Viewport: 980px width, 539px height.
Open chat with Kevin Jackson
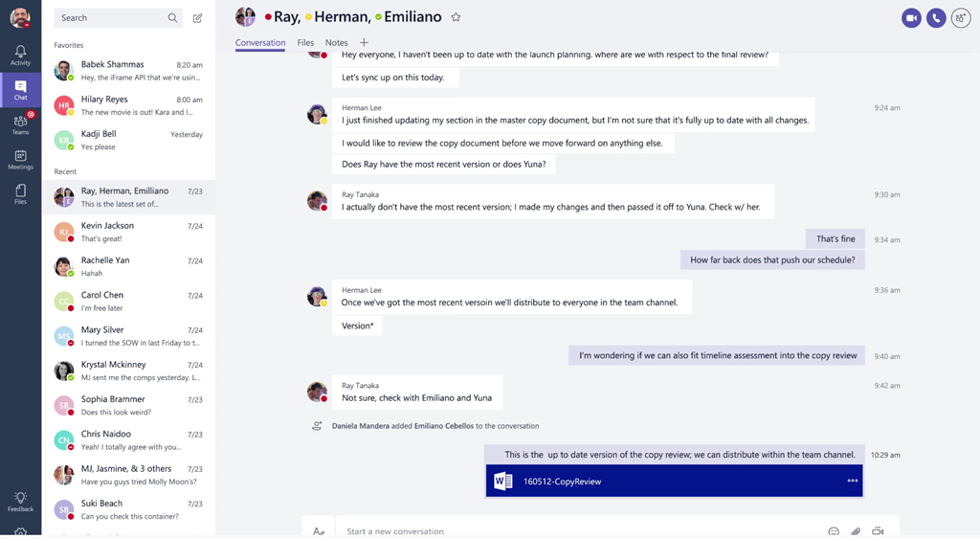[129, 232]
